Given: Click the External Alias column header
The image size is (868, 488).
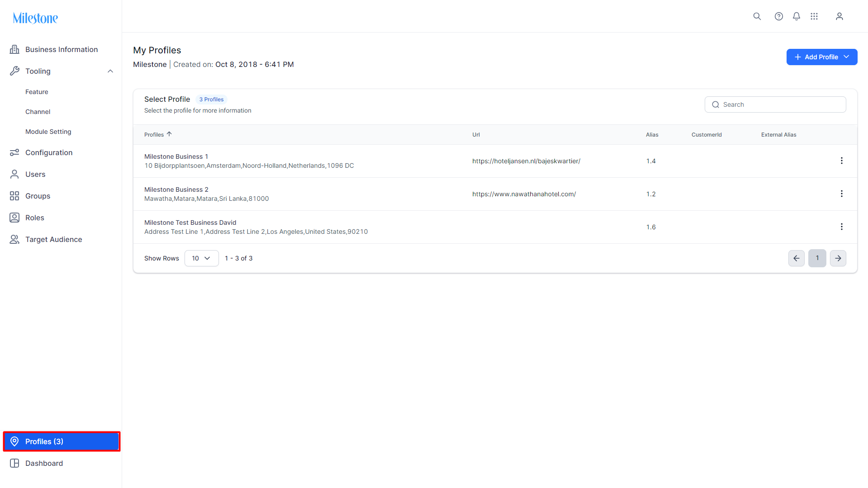Looking at the screenshot, I should 778,135.
